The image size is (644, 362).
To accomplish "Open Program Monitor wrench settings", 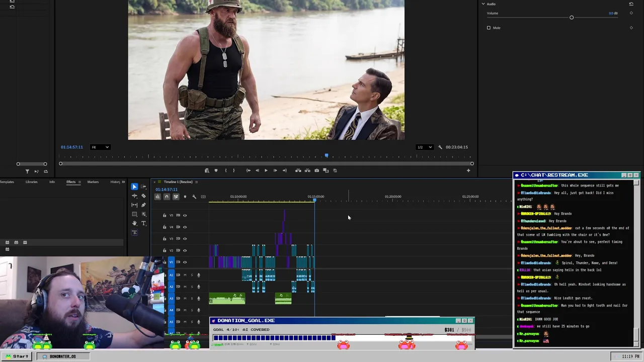I will pos(440,147).
